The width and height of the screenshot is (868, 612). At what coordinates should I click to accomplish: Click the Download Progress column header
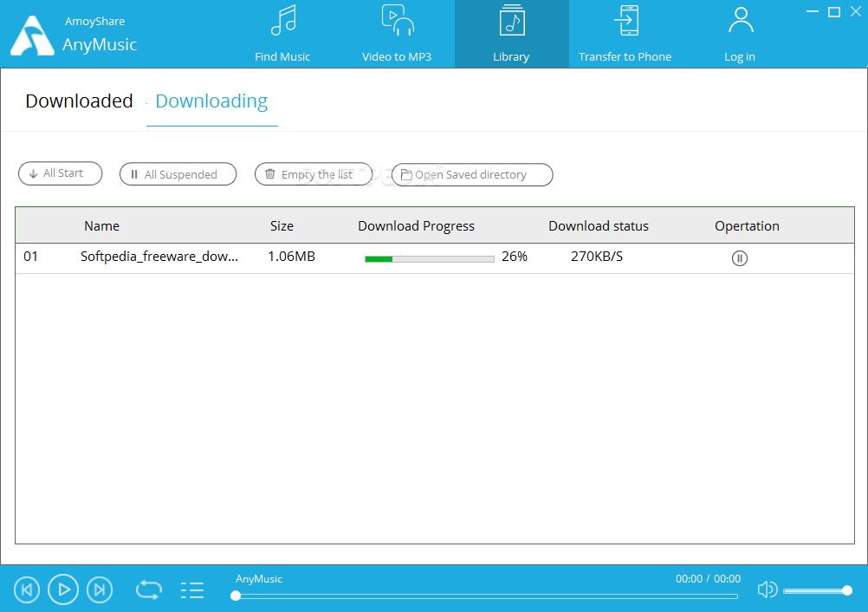pyautogui.click(x=417, y=226)
